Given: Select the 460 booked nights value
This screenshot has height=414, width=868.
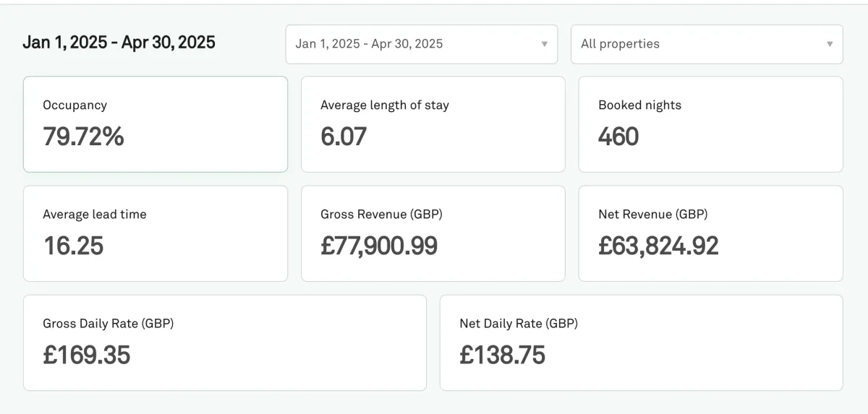Looking at the screenshot, I should pyautogui.click(x=618, y=137).
